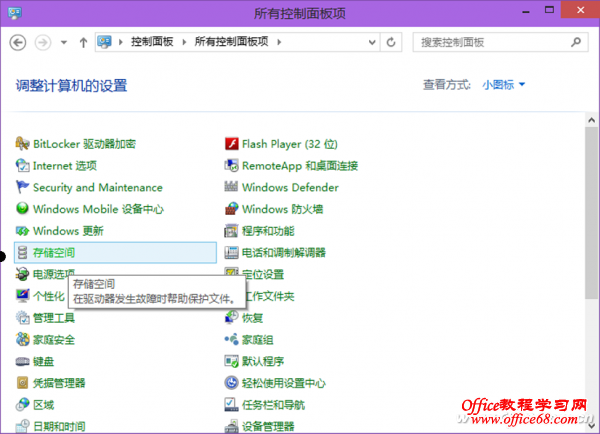
Task: Click the 轻松使用设置中心 icon
Action: 232,383
